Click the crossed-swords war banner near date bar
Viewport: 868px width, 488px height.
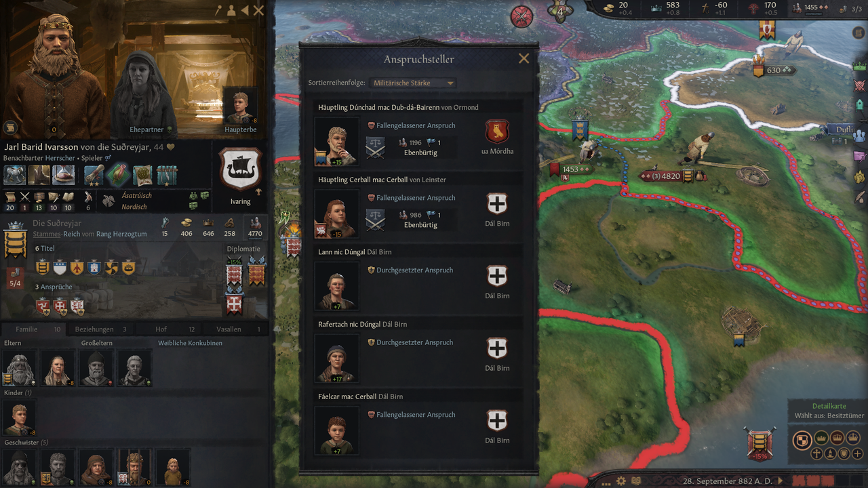point(759,443)
